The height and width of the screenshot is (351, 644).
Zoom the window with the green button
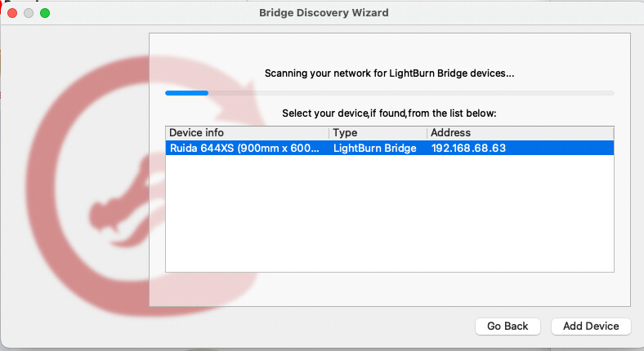tap(45, 13)
